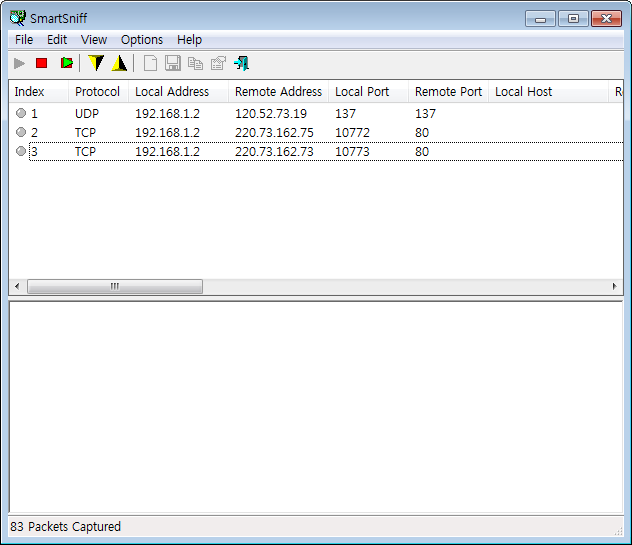Click the New blank page icon
Image resolution: width=632 pixels, height=545 pixels.
150,63
